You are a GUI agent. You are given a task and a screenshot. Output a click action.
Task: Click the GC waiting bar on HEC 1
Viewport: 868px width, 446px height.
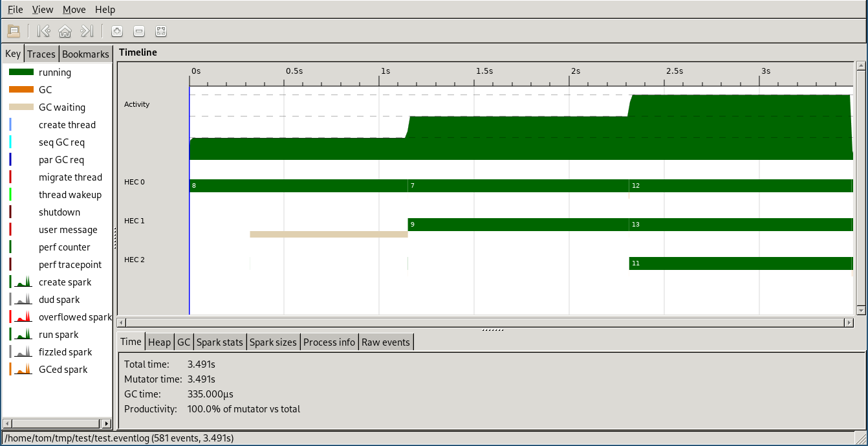click(329, 234)
